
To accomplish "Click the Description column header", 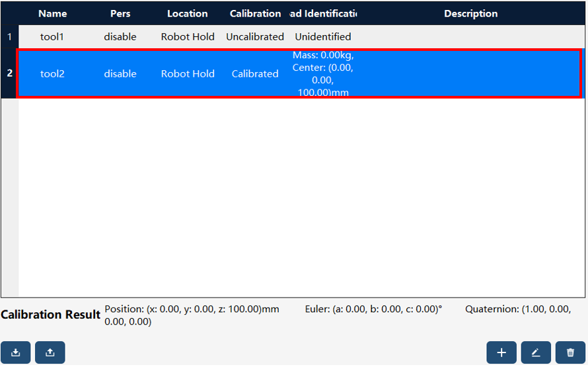I will pos(470,13).
